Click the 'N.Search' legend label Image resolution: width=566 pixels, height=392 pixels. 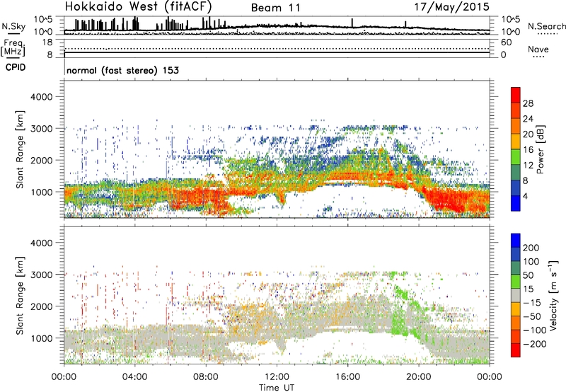pyautogui.click(x=546, y=26)
